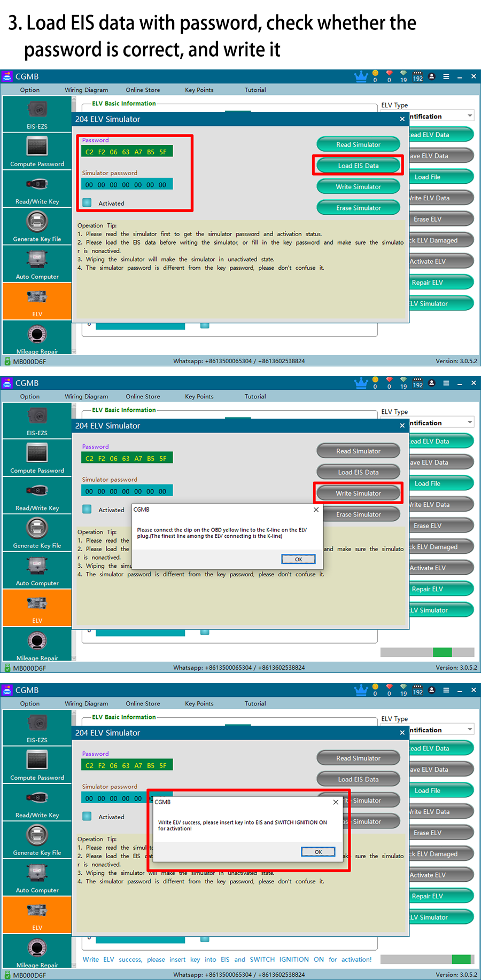
Task: Select Compute Password icon in the middle window
Action: (x=37, y=457)
